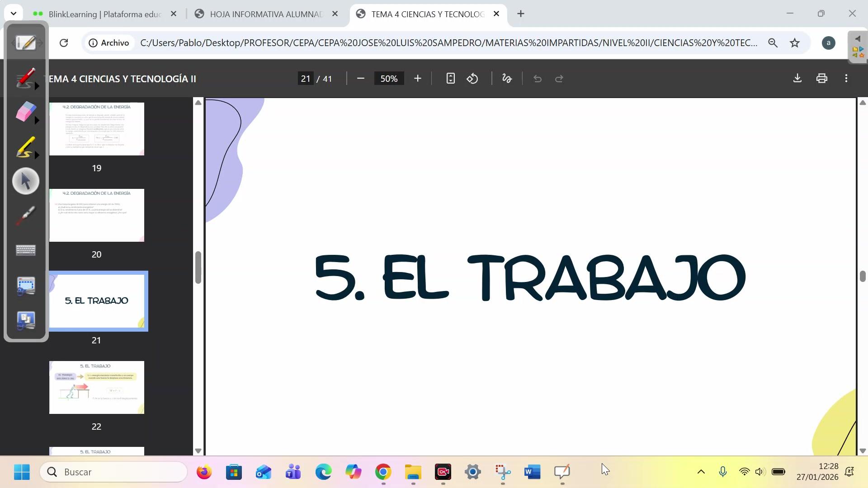The image size is (868, 488).
Task: Open the PDF more actions menu
Action: click(x=846, y=79)
